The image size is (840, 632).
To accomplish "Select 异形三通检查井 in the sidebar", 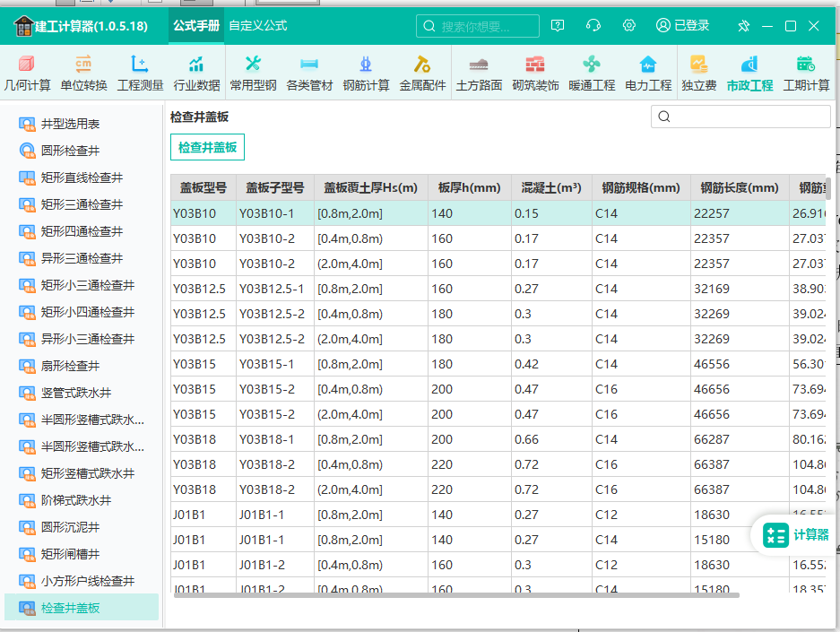I will point(81,258).
